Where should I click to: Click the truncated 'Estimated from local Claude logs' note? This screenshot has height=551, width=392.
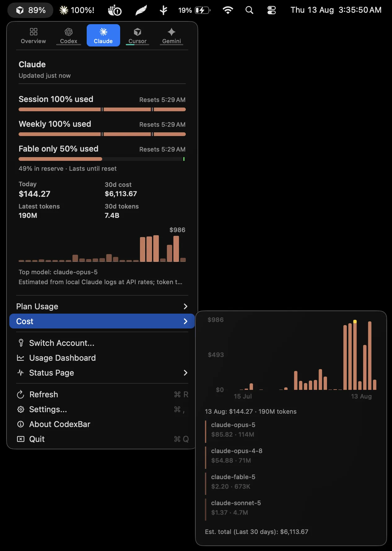pos(100,282)
